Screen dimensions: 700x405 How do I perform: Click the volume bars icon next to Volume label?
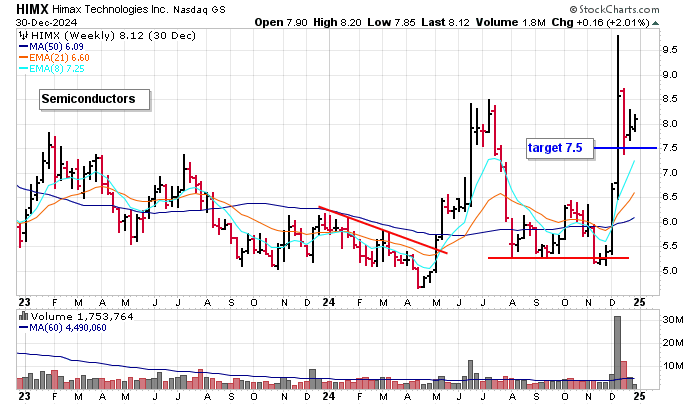(24, 316)
